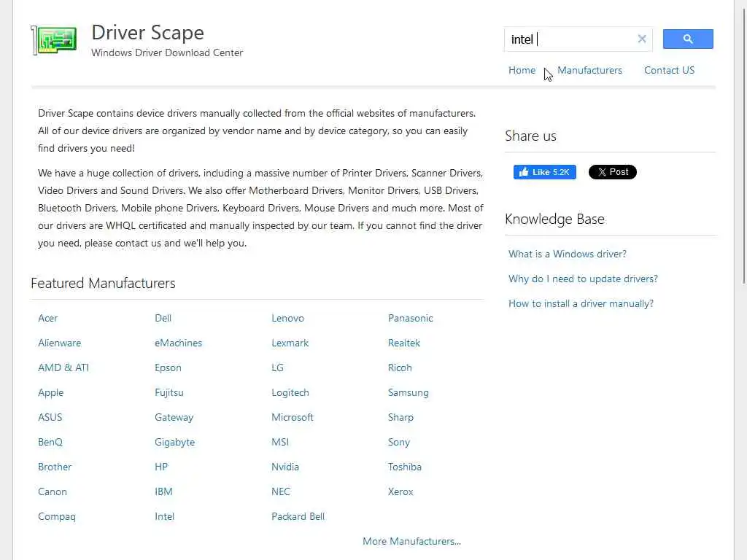This screenshot has width=747, height=560.
Task: Click the 'Featured Manufacturers' heading text
Action: pos(103,284)
